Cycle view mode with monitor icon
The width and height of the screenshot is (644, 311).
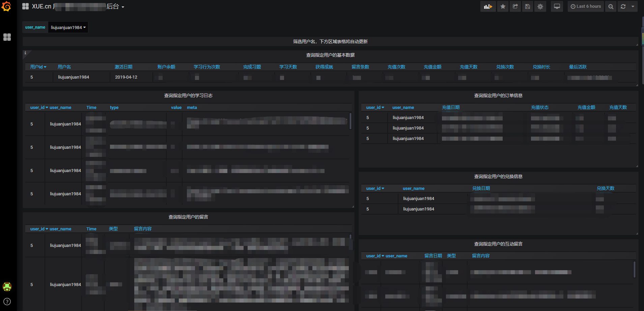(x=557, y=6)
